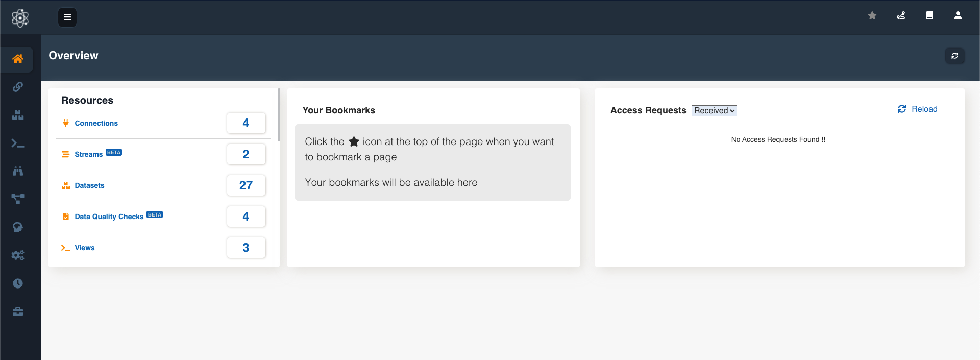980x360 pixels.
Task: Open the clock icon in sidebar
Action: (x=18, y=283)
